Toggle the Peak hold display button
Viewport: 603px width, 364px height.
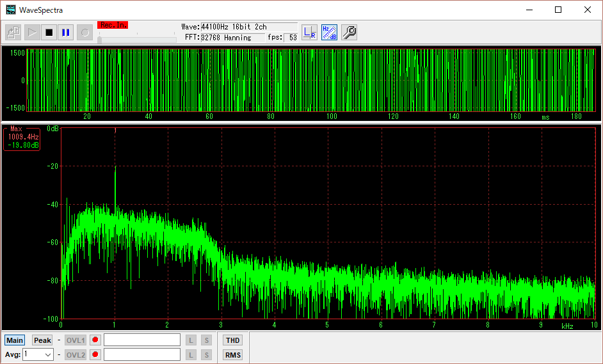point(42,340)
